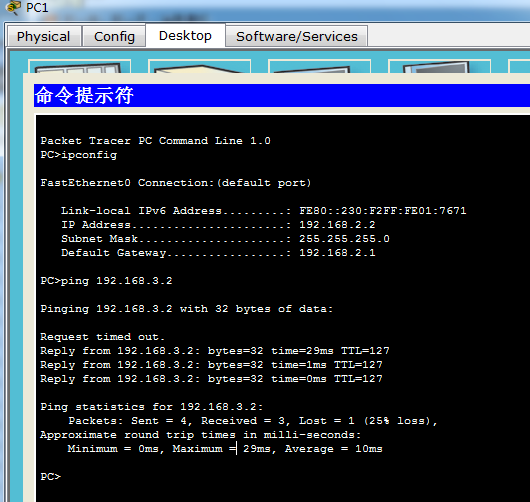Click the reply line with time=0ms

pyautogui.click(x=211, y=379)
